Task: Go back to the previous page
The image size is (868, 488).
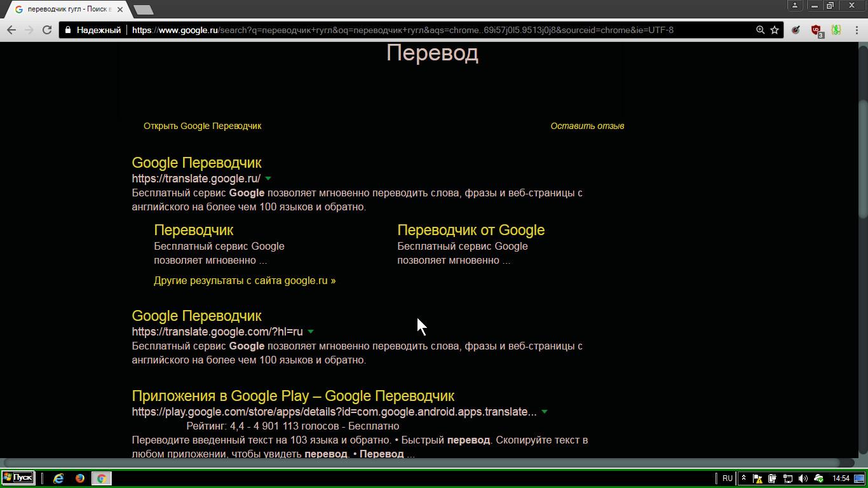Action: click(11, 30)
